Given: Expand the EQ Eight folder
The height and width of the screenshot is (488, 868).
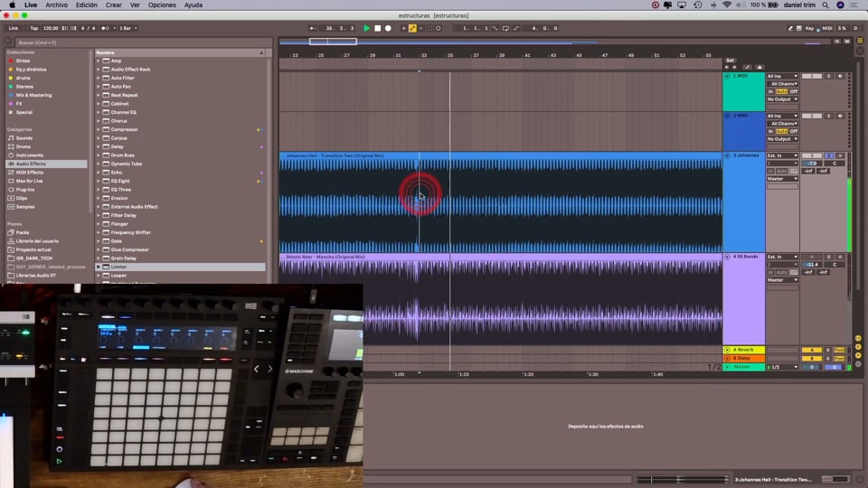Looking at the screenshot, I should pos(99,181).
